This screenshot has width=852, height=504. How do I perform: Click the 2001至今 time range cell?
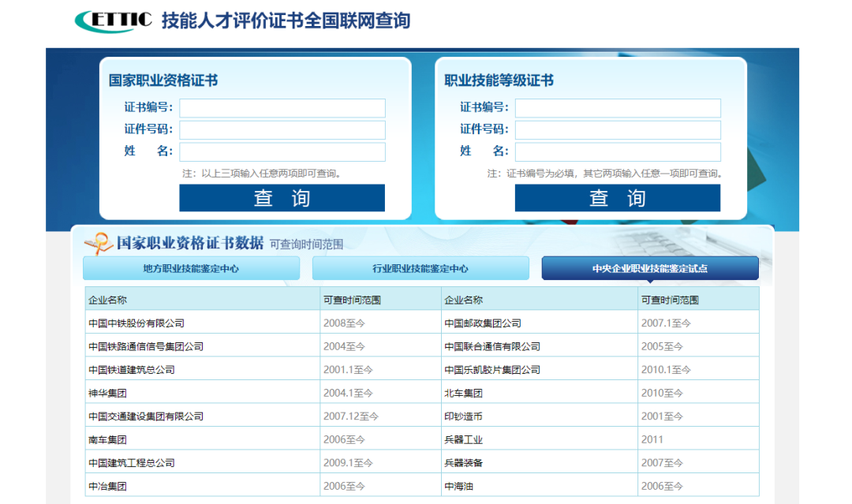[x=698, y=416]
